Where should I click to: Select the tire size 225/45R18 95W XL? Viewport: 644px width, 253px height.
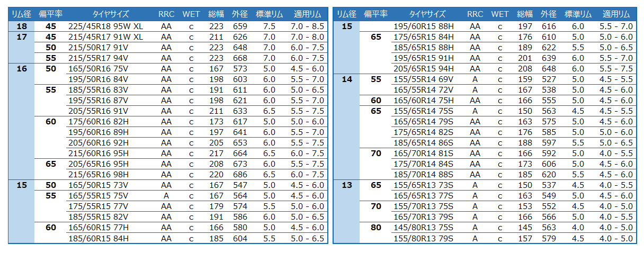tap(106, 26)
